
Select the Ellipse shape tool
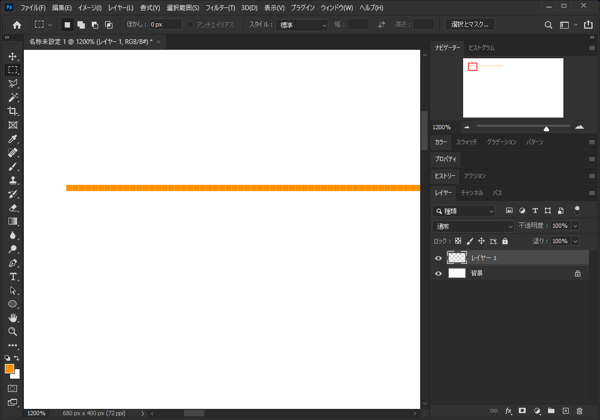click(x=13, y=304)
